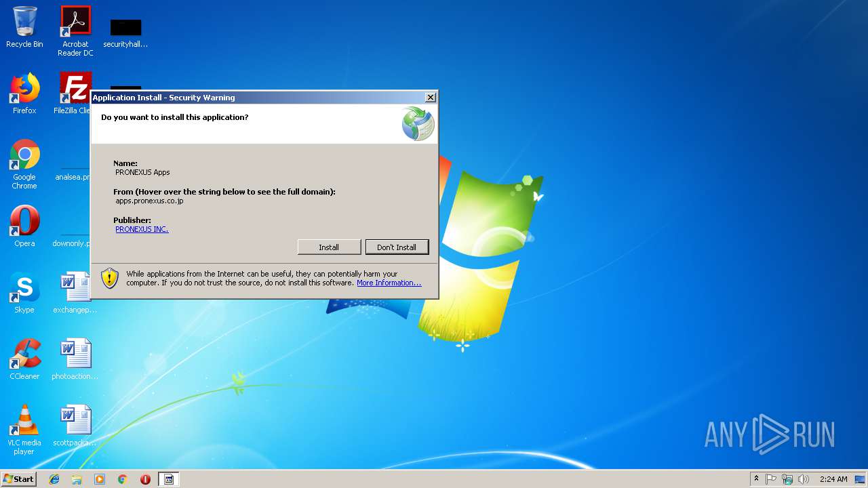Click the shield warning icon in dialog
868x488 pixels.
pyautogui.click(x=110, y=278)
